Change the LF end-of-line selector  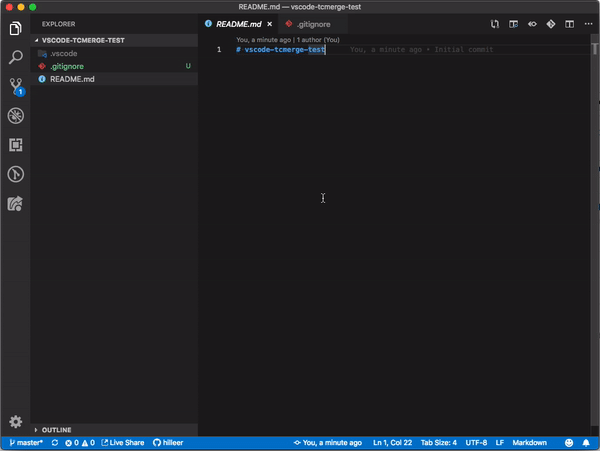(x=499, y=443)
